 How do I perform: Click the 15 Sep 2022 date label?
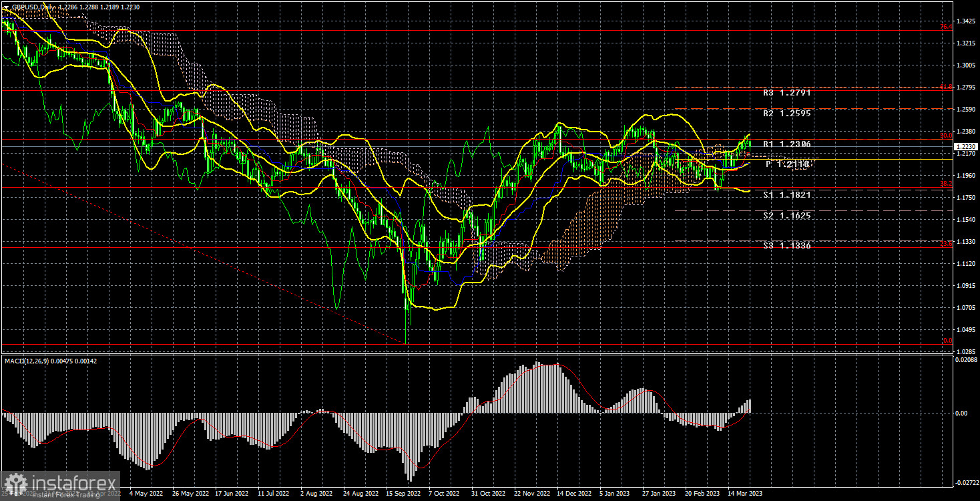(402, 494)
